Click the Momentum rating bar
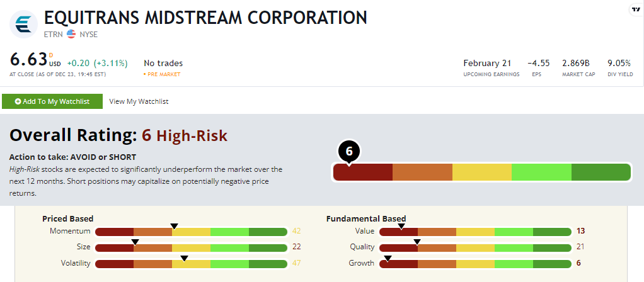 point(191,232)
